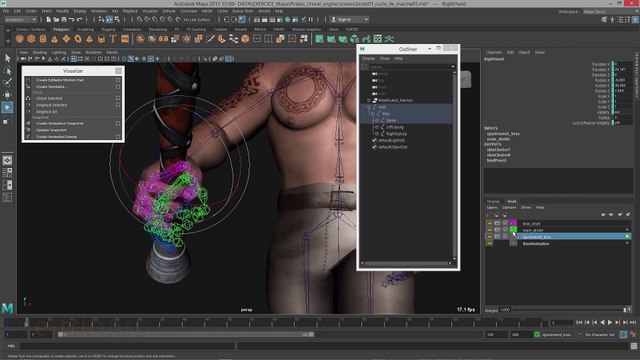Play the animation forwards
Screen dimensions: 640x360
point(610,322)
